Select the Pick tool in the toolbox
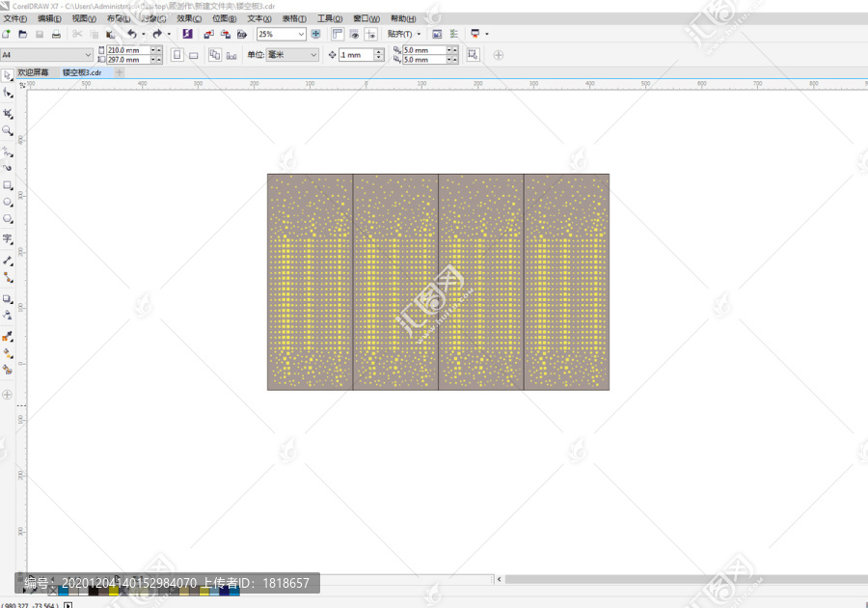The image size is (868, 608). (x=7, y=75)
